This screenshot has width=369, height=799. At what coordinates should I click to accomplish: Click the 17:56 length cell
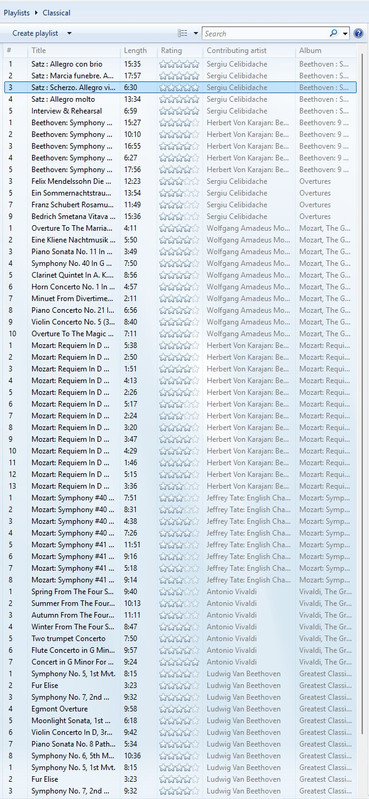pos(133,170)
